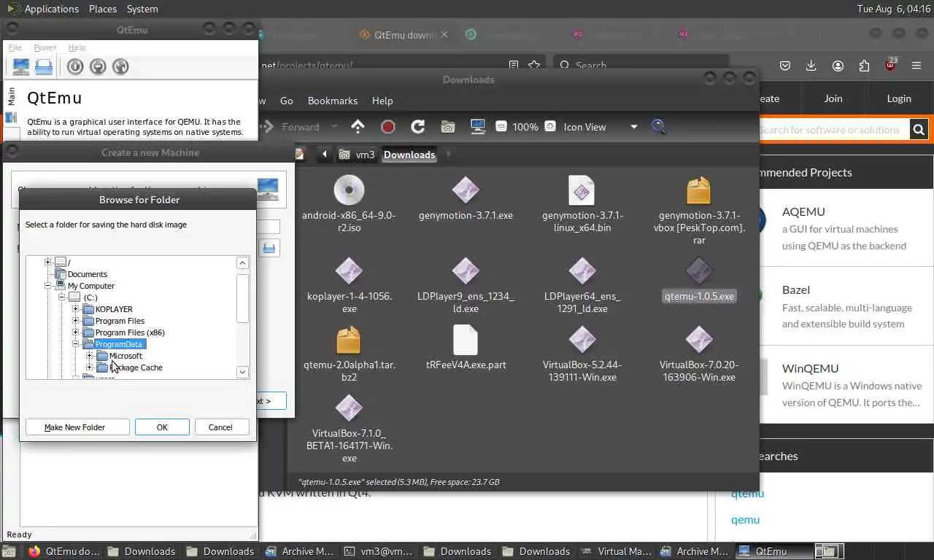Collapse the (C:) drive node

[62, 297]
